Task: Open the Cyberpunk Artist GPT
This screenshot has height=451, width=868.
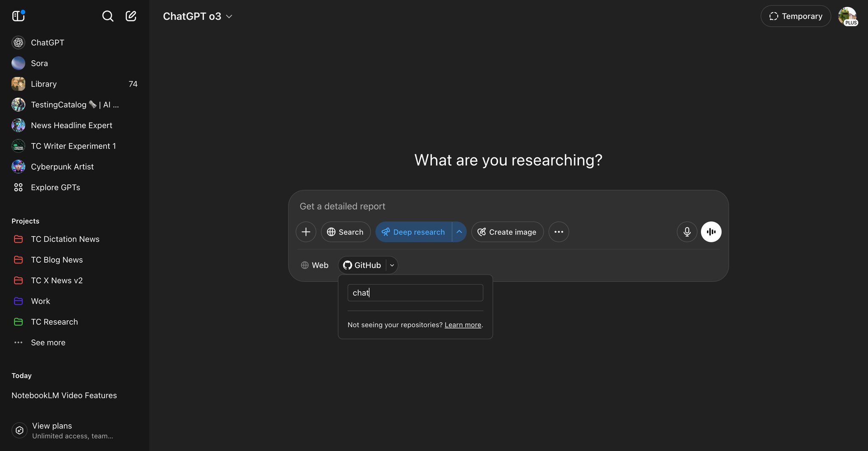Action: click(x=75, y=167)
